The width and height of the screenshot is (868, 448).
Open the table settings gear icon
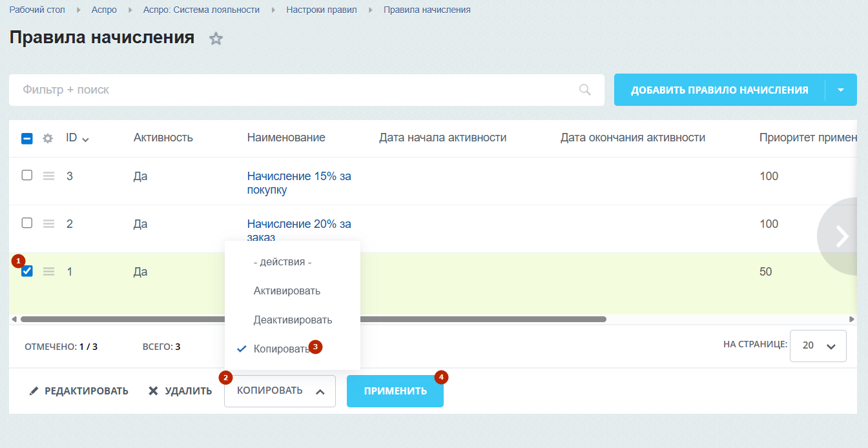[x=48, y=138]
